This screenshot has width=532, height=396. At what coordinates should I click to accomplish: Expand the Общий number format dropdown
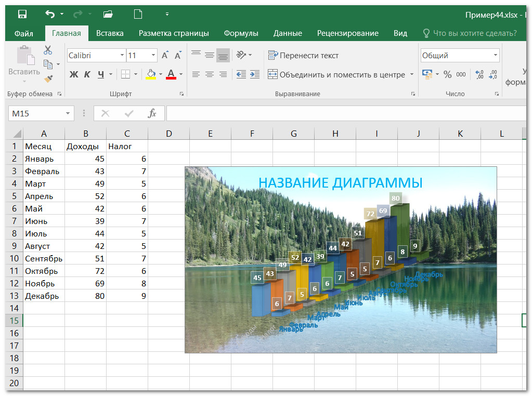click(495, 56)
